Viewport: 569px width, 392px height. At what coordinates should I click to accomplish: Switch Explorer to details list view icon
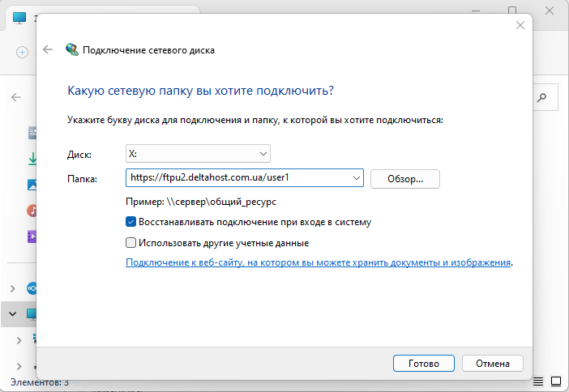click(x=538, y=381)
